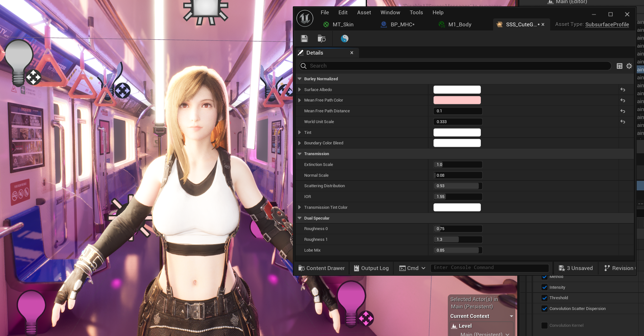Select the gray light bulb actor in viewport
The image size is (644, 336).
tap(19, 60)
